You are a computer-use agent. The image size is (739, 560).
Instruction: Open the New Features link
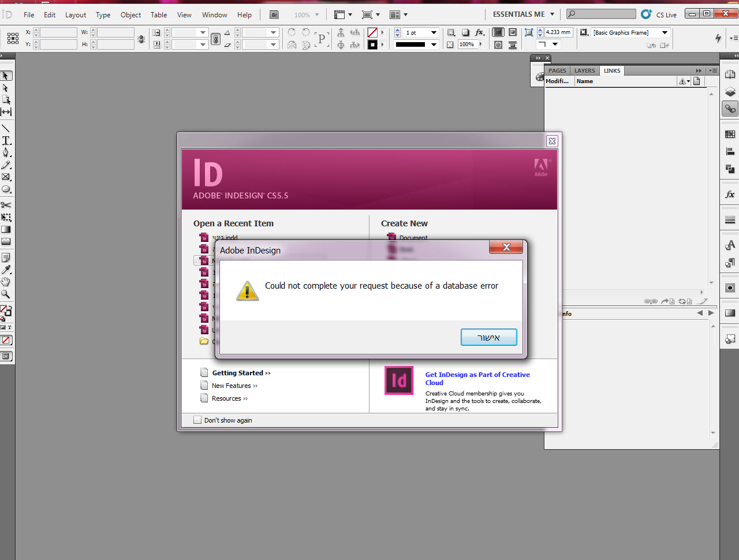click(235, 386)
